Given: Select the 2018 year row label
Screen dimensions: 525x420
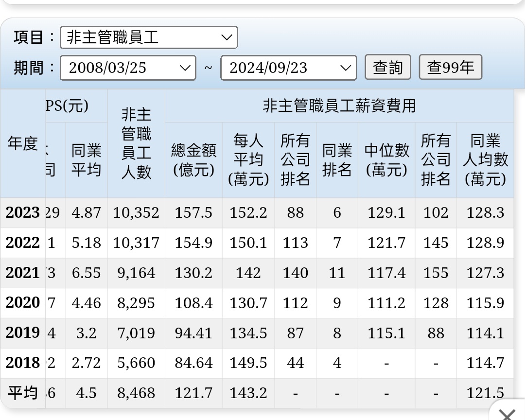Looking at the screenshot, I should click(23, 363).
